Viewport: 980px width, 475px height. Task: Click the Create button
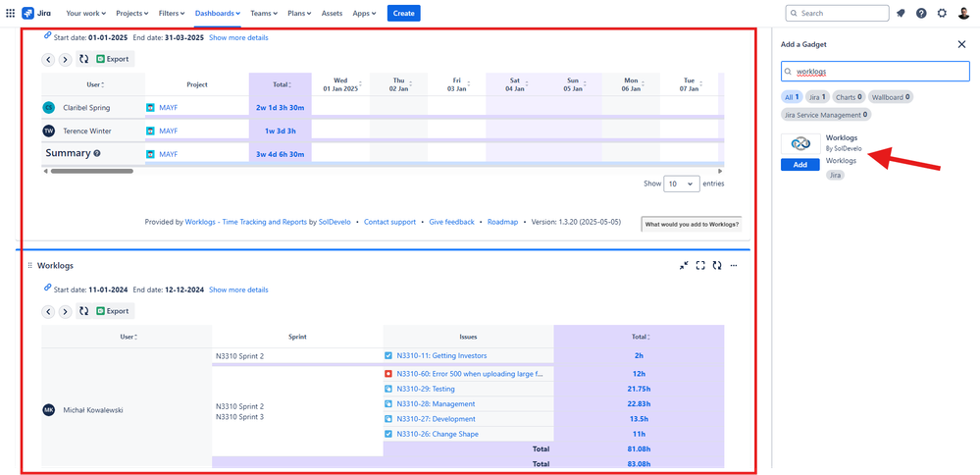(x=404, y=13)
